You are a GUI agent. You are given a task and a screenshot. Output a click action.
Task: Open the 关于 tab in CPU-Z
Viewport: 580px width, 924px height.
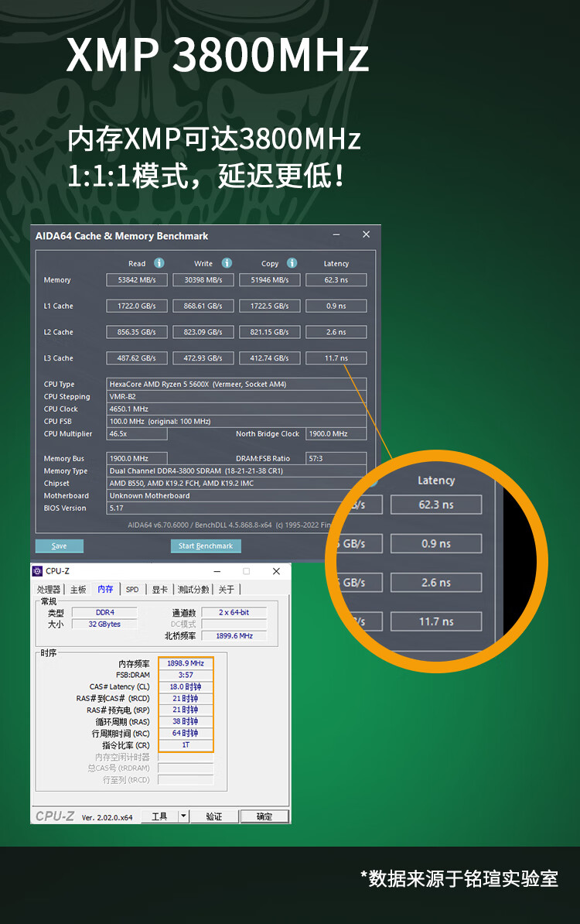click(x=226, y=590)
